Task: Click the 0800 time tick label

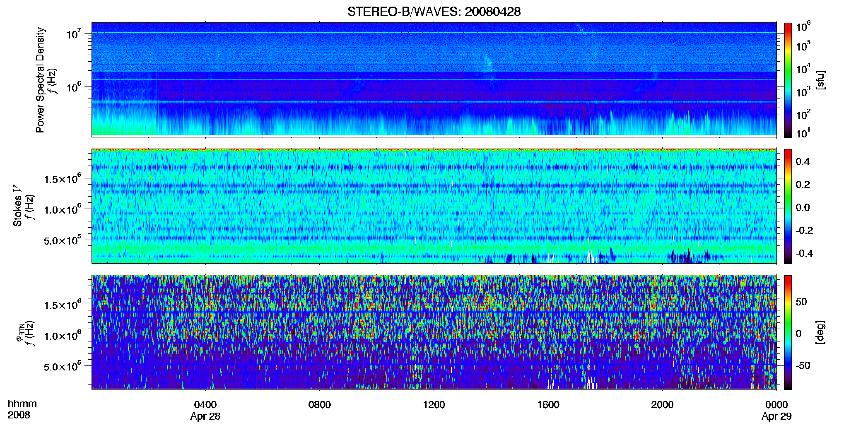Action: [320, 405]
